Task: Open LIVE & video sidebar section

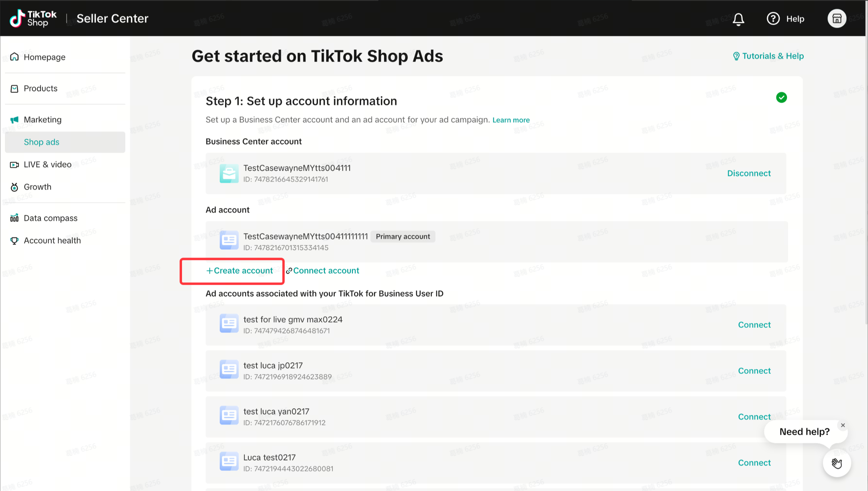Action: [47, 165]
